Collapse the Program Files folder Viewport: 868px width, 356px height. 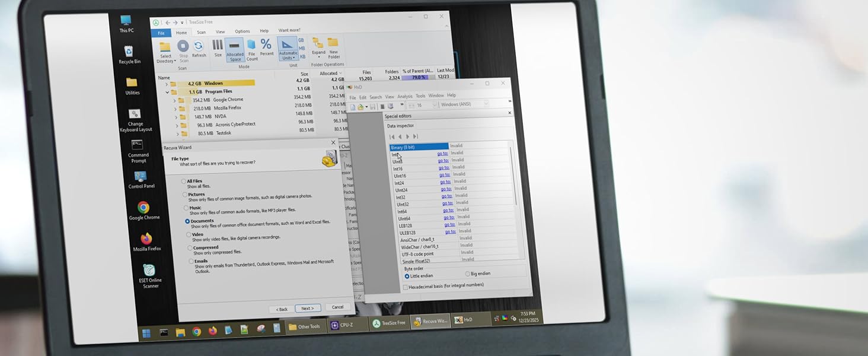[168, 93]
